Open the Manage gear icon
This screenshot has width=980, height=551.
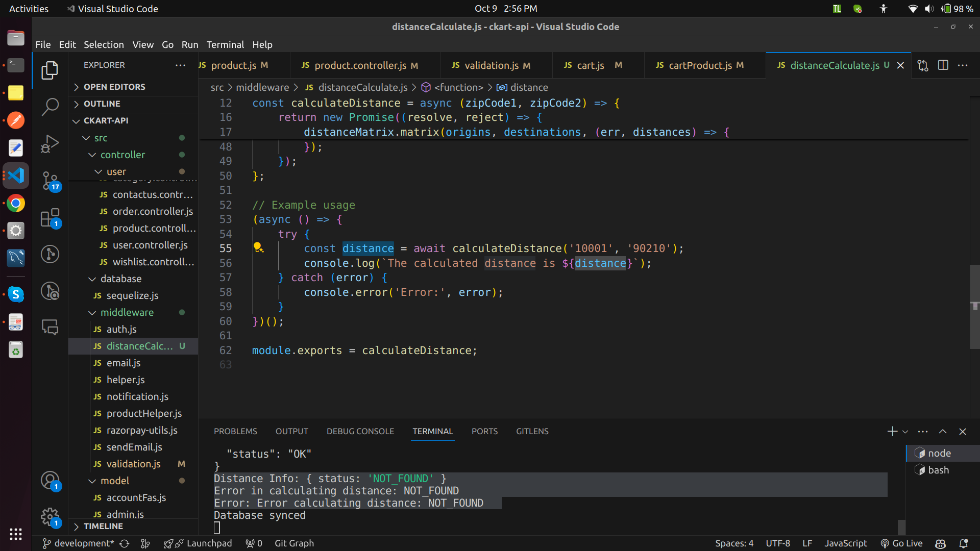pos(50,517)
